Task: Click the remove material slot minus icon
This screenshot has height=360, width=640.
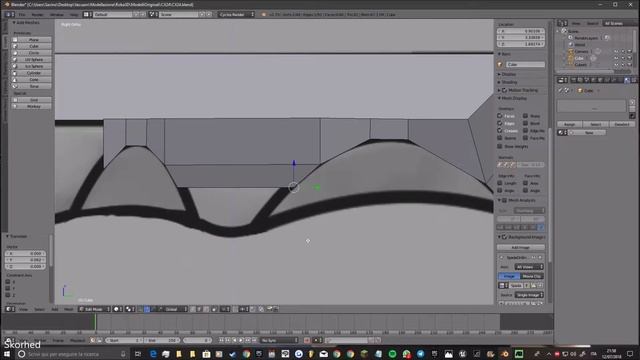Action: pos(632,109)
